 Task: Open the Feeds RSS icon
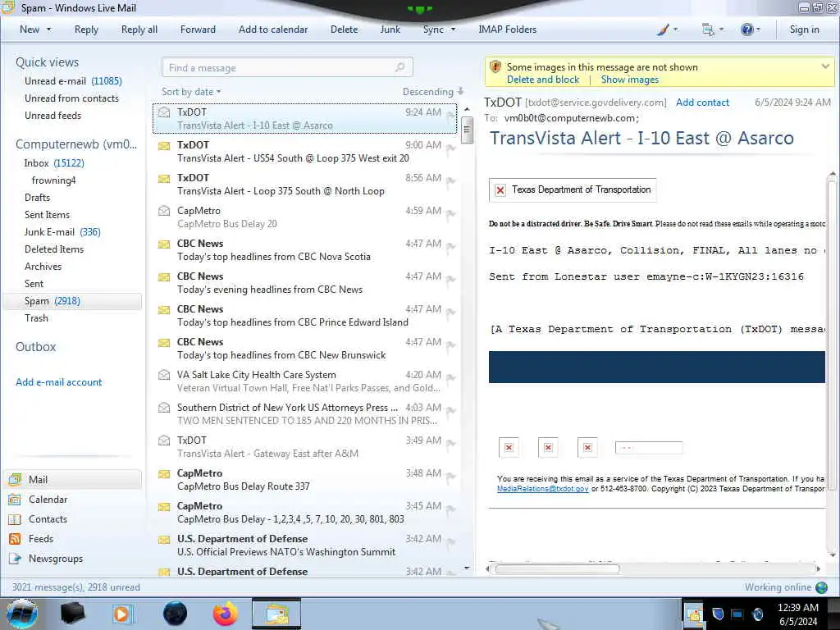(15, 539)
